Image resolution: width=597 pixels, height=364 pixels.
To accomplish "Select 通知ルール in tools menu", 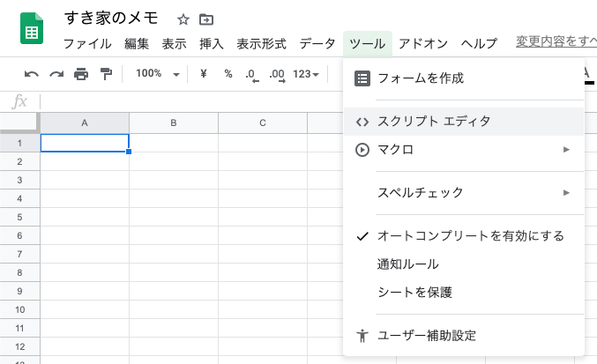I will click(x=463, y=264).
